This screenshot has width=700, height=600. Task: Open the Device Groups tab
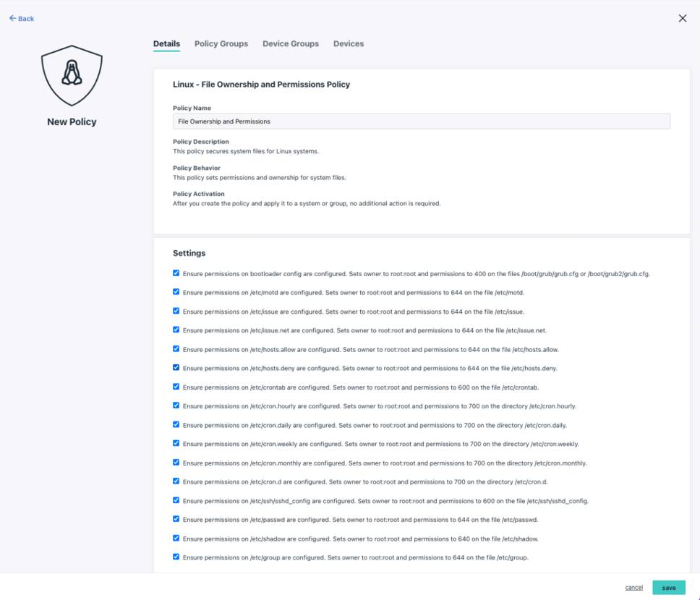pyautogui.click(x=291, y=43)
